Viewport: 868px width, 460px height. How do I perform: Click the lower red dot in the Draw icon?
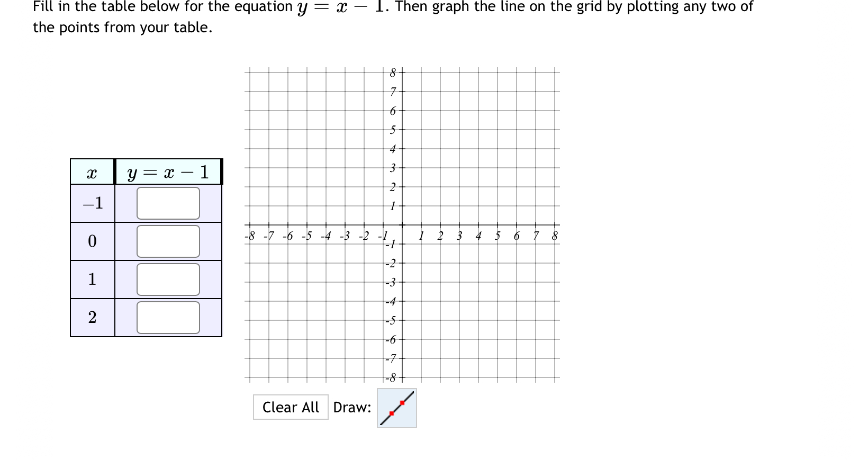(x=392, y=414)
